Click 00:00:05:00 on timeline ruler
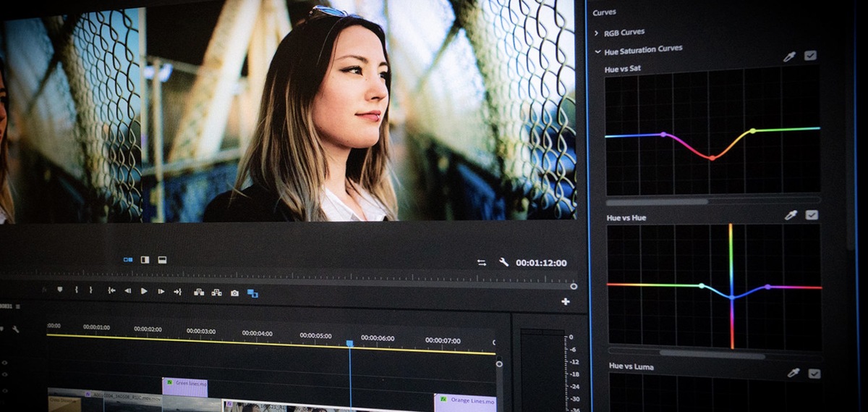The width and height of the screenshot is (868, 412). [x=315, y=336]
